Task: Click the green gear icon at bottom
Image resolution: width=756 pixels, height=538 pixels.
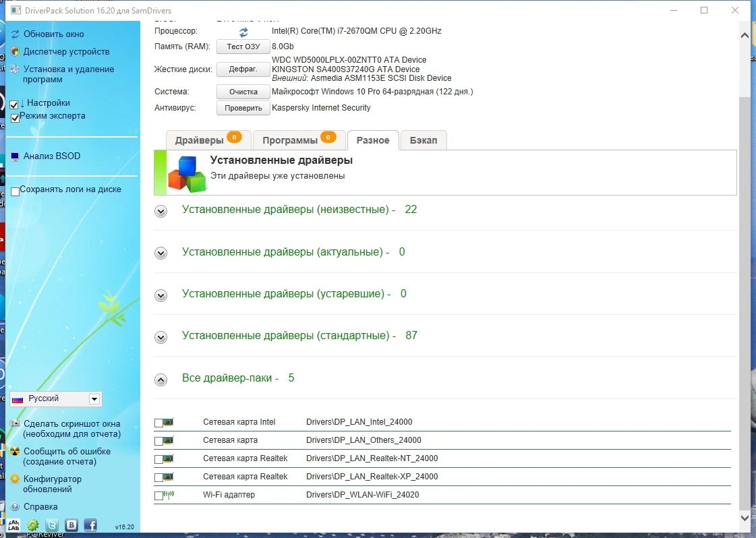Action: click(x=33, y=525)
